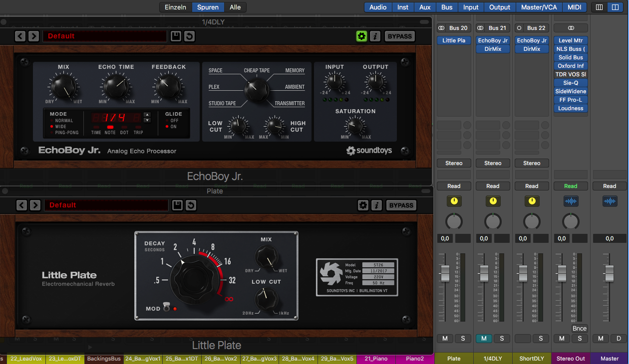Solo the ShortDLY channel

coord(541,339)
